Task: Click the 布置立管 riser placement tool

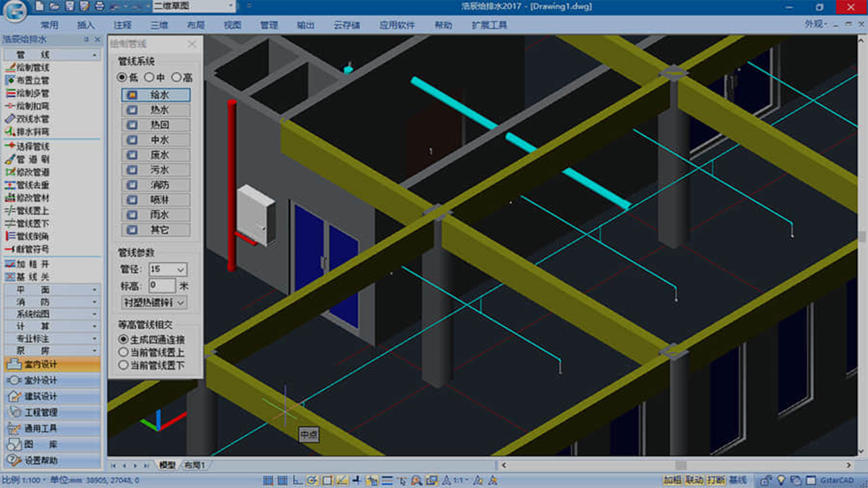Action: click(33, 81)
